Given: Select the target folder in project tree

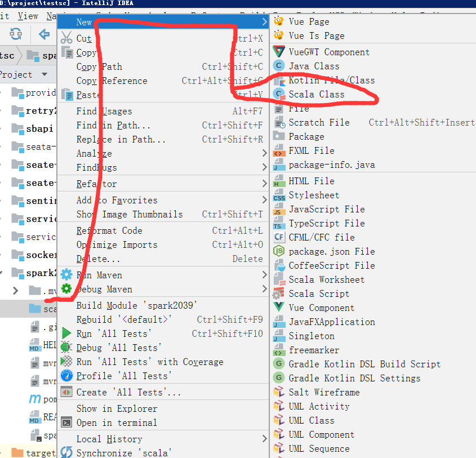Looking at the screenshot, I should coord(41,453).
